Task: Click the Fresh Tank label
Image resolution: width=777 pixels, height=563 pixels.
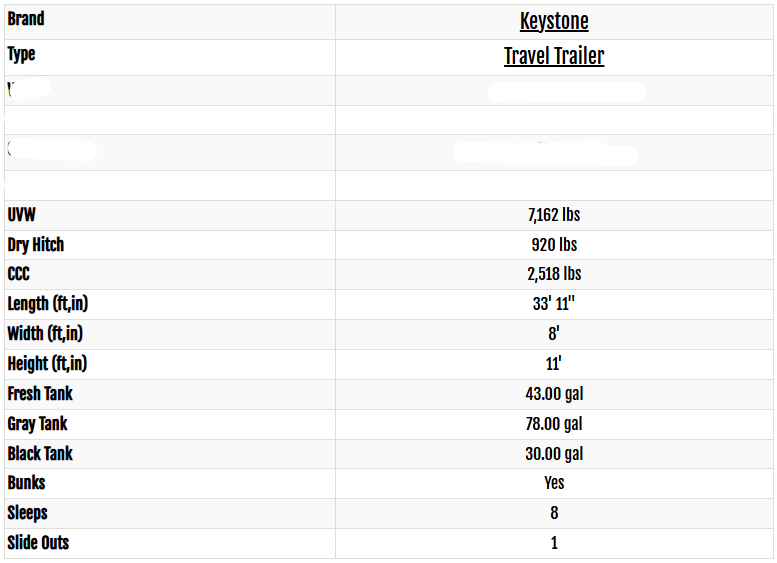Action: [40, 394]
